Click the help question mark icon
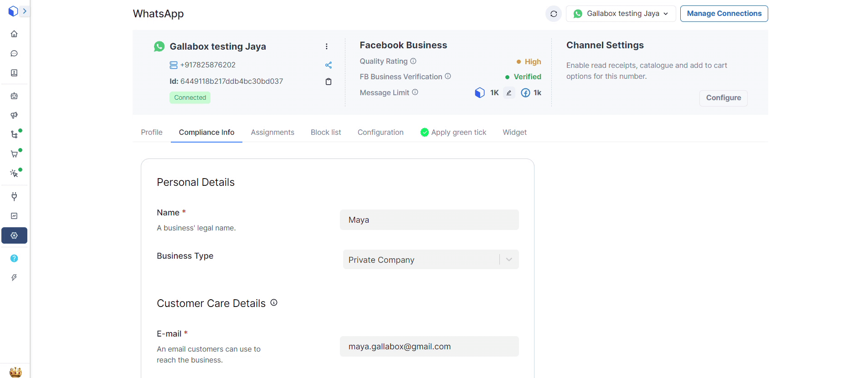This screenshot has height=378, width=868. coord(14,258)
